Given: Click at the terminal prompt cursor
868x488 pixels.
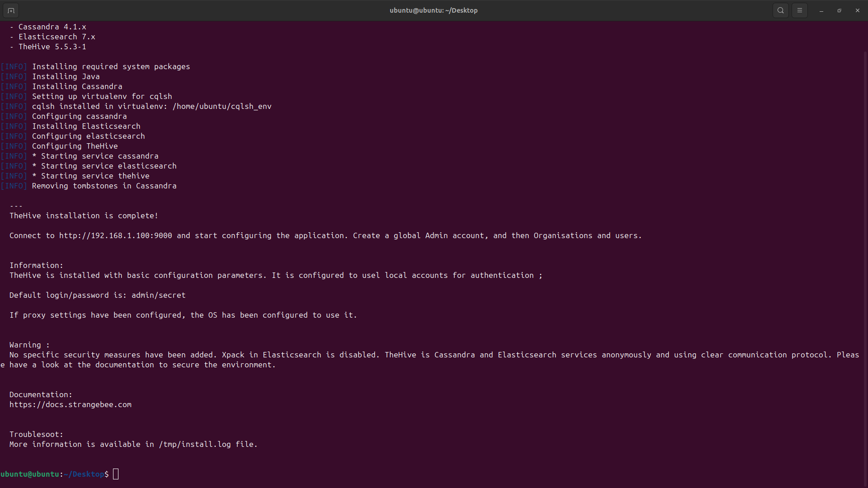Looking at the screenshot, I should (116, 474).
